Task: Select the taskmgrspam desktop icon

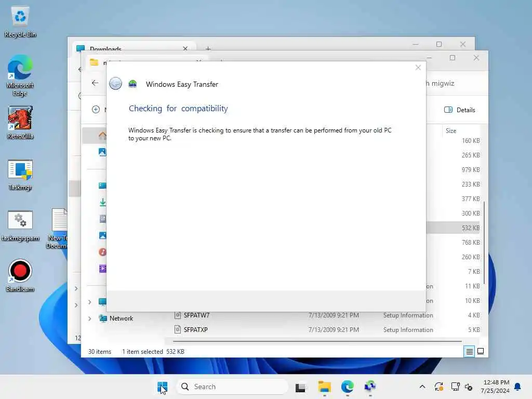Action: click(20, 225)
